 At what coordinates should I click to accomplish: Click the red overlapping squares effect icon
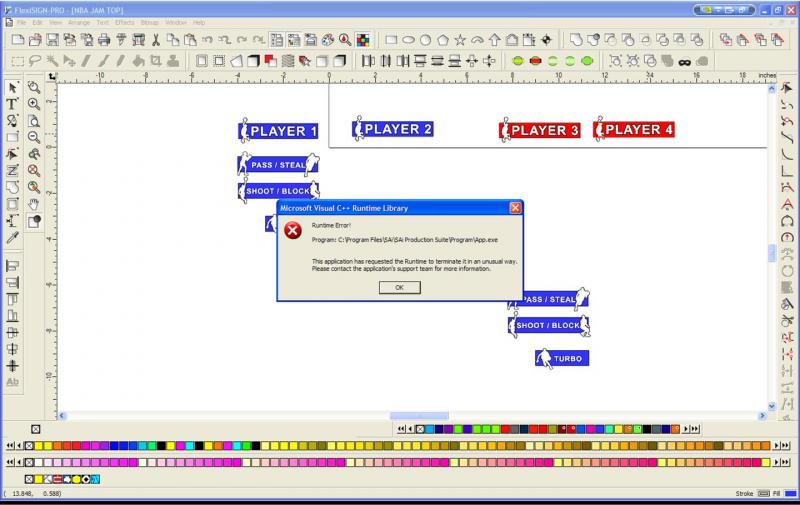pos(270,61)
